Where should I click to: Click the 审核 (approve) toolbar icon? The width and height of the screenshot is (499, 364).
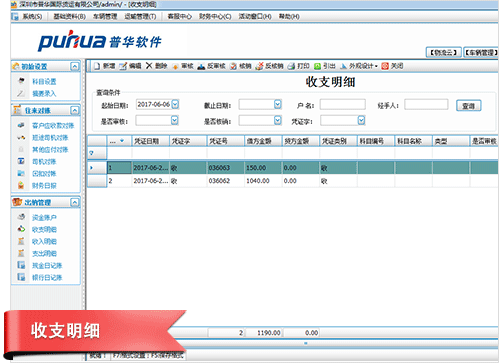pos(175,66)
